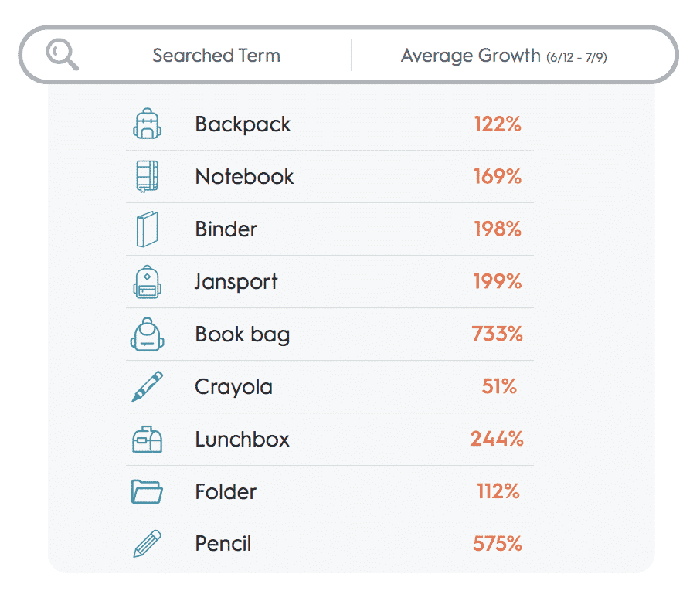Click the 6/12 - 7/9 date range

point(577,57)
